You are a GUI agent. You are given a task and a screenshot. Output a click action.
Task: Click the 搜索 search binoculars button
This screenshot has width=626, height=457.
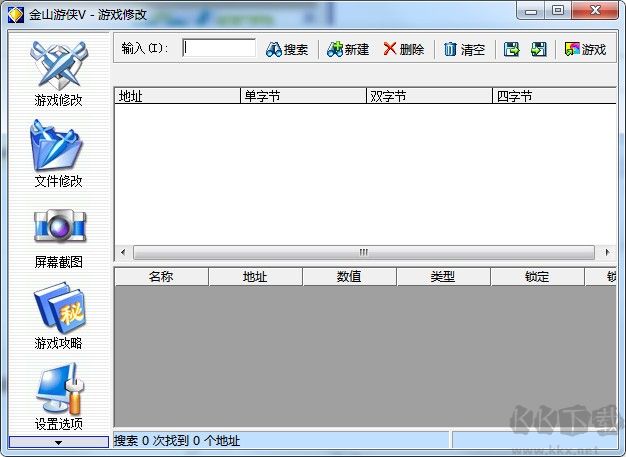(287, 49)
